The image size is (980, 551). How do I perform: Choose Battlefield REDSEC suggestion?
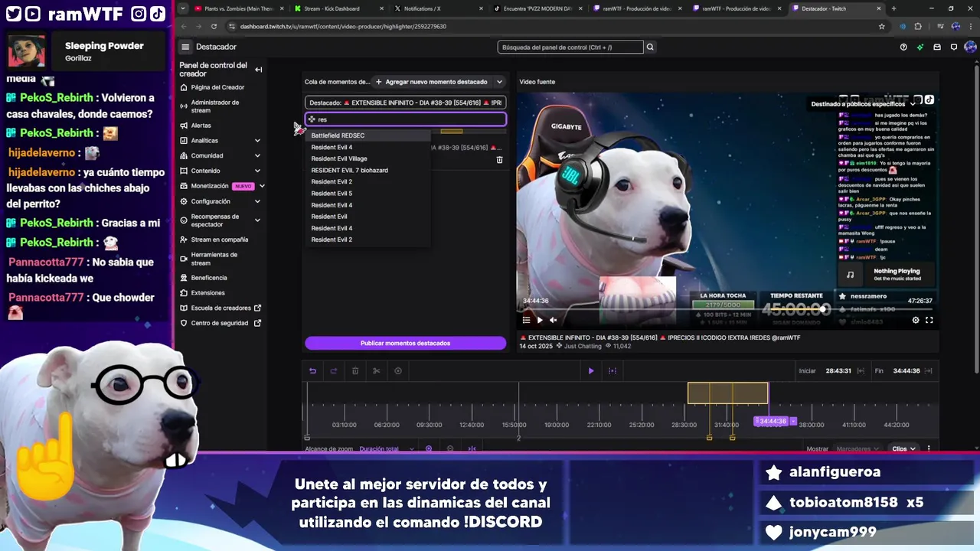click(338, 135)
